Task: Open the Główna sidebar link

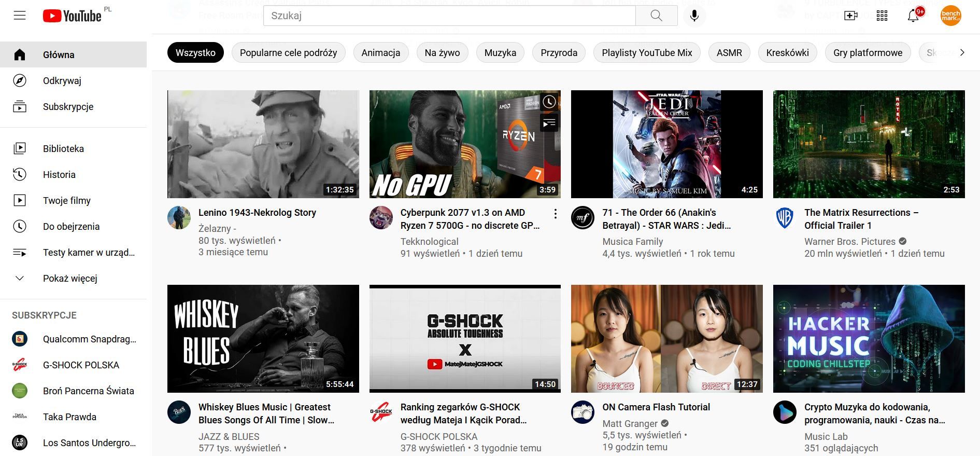Action: 73,54
